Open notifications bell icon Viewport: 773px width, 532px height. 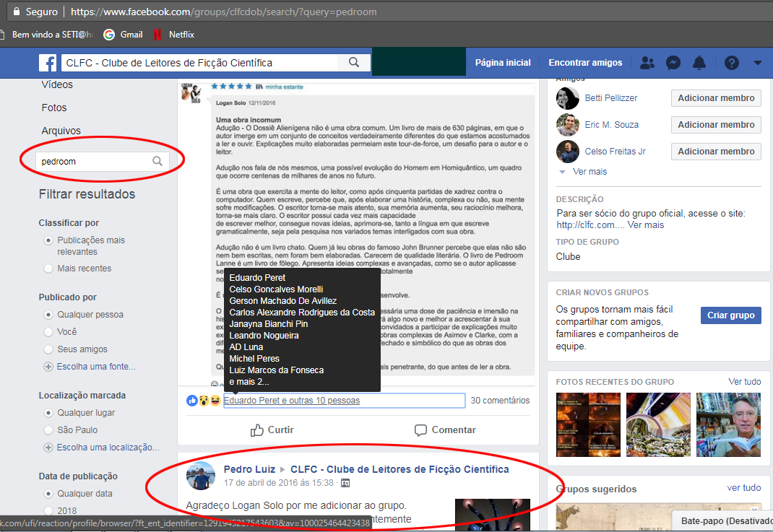pyautogui.click(x=699, y=63)
